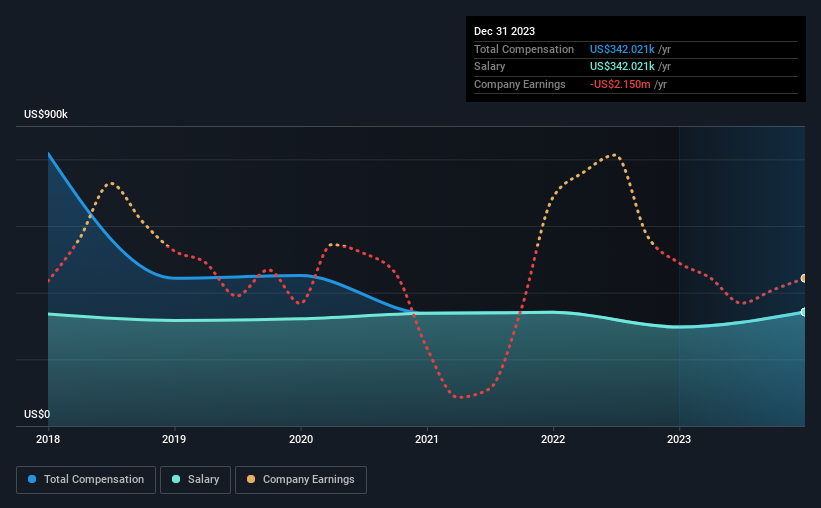Click the blue Total Compensation legend dot
The image size is (821, 508).
click(32, 479)
